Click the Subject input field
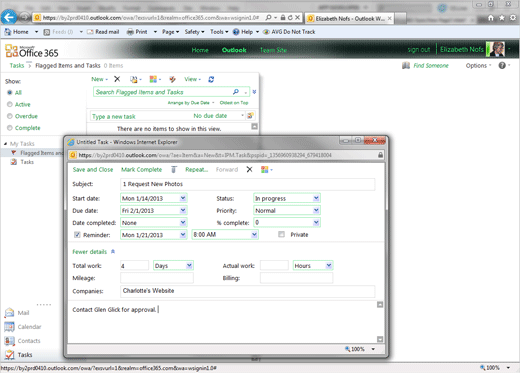Screen dimensions: 520x373 (x=247, y=184)
